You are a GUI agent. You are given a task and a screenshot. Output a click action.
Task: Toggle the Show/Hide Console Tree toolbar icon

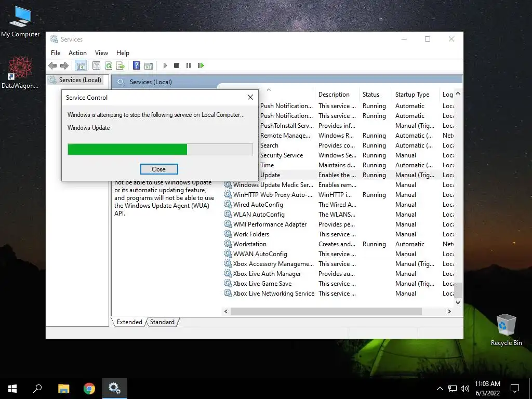click(81, 65)
